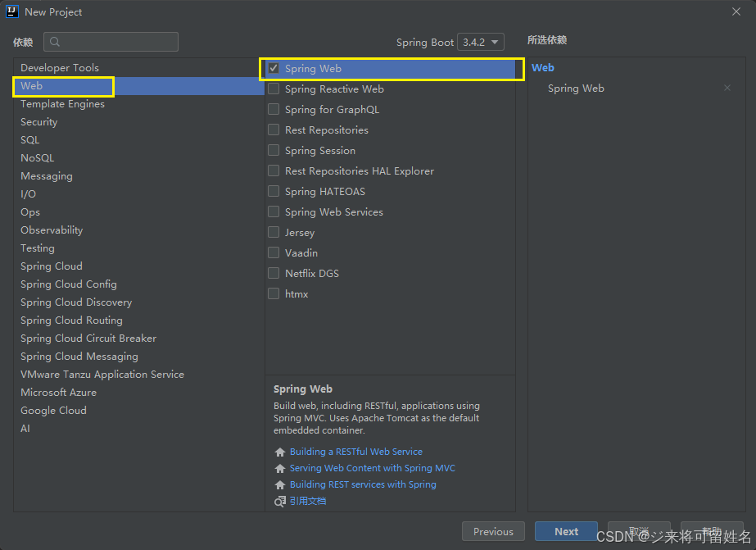The width and height of the screenshot is (756, 550).
Task: Enable Spring Web Services checkbox
Action: tap(274, 211)
